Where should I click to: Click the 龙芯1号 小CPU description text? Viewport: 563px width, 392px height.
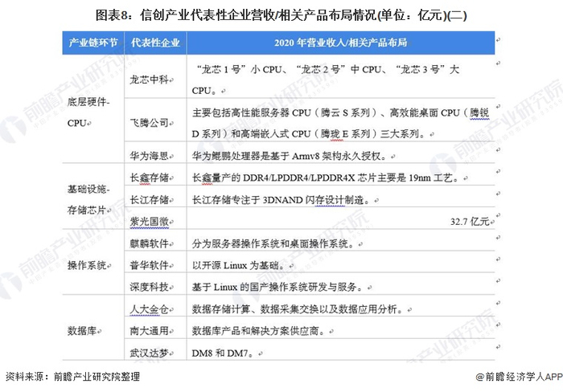point(326,80)
